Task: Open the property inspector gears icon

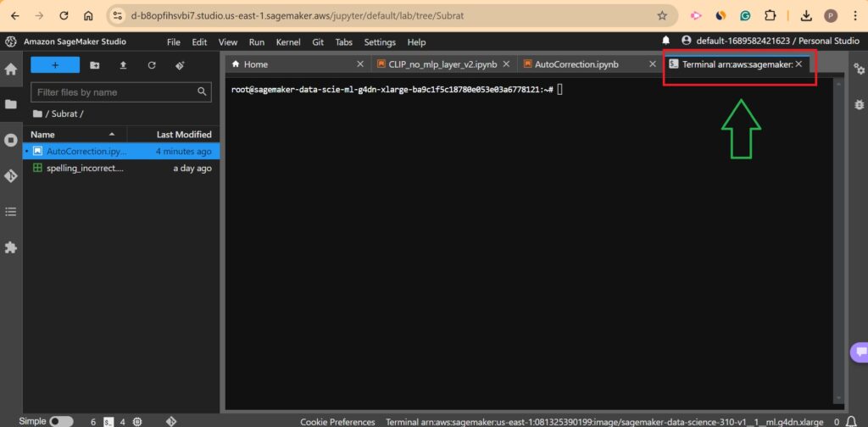Action: 856,105
